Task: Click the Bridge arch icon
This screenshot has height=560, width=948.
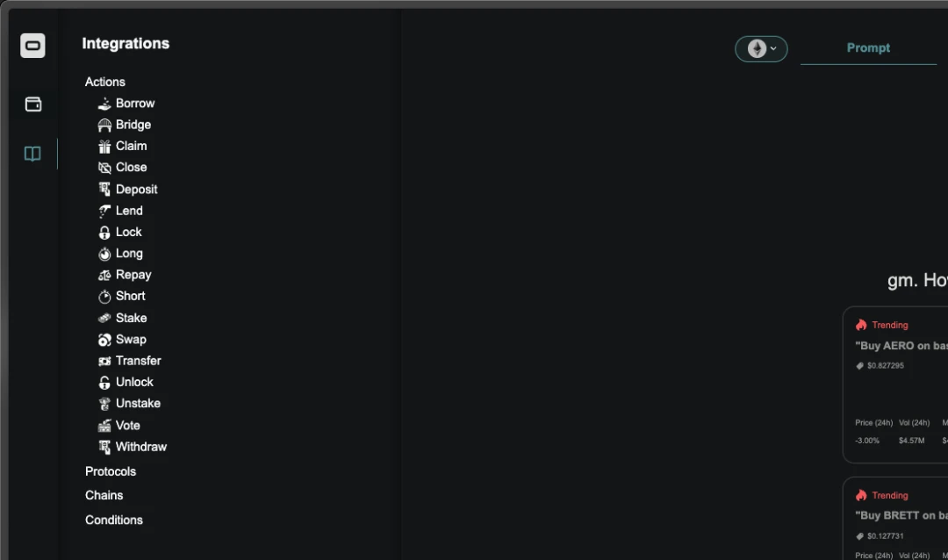Action: (x=104, y=126)
